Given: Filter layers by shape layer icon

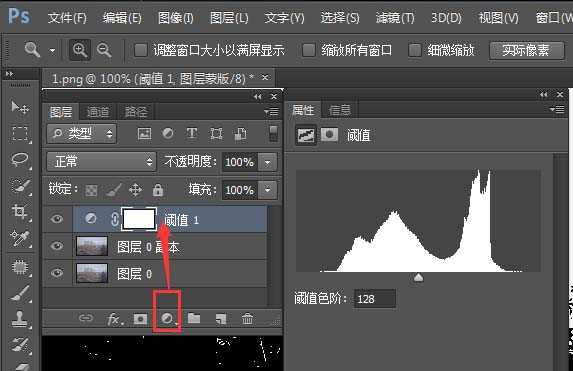Looking at the screenshot, I should point(216,133).
